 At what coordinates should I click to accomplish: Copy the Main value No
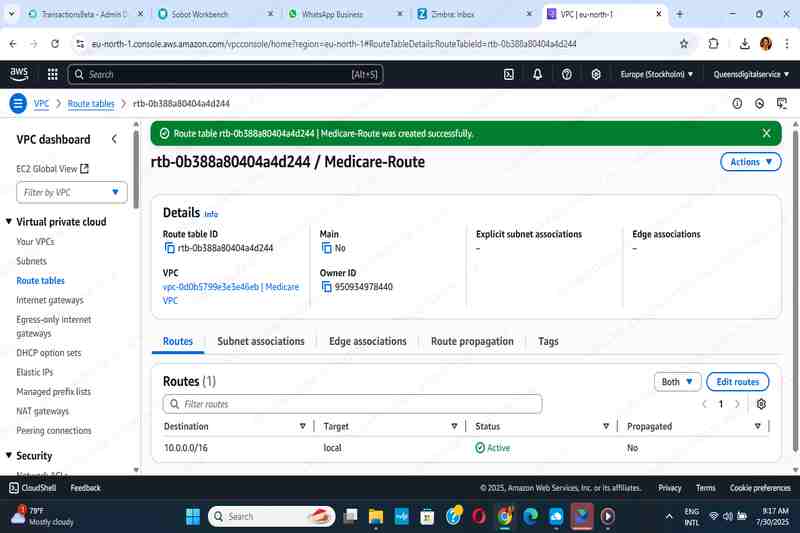(x=327, y=248)
